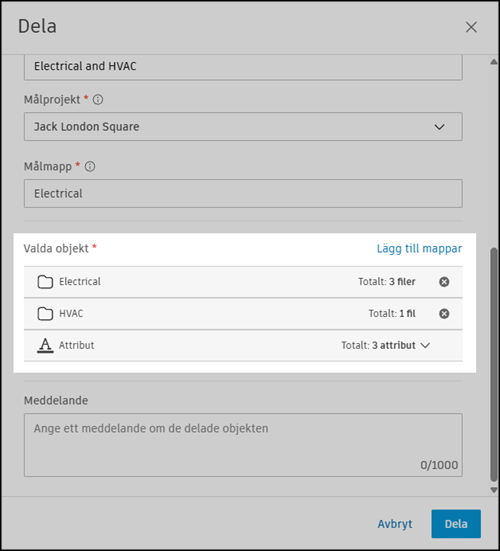
Task: Close the Dela dialog with the X
Action: tap(471, 27)
